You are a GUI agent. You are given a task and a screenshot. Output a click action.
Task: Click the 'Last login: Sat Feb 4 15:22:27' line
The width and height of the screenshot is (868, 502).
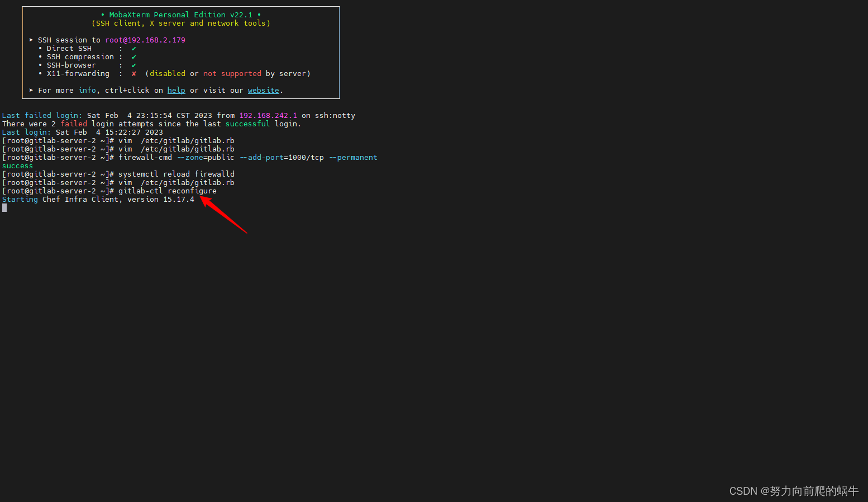pyautogui.click(x=83, y=132)
